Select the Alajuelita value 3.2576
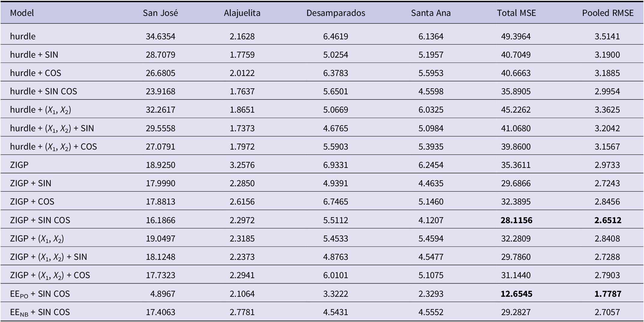The height and width of the screenshot is (322, 644). tap(242, 165)
